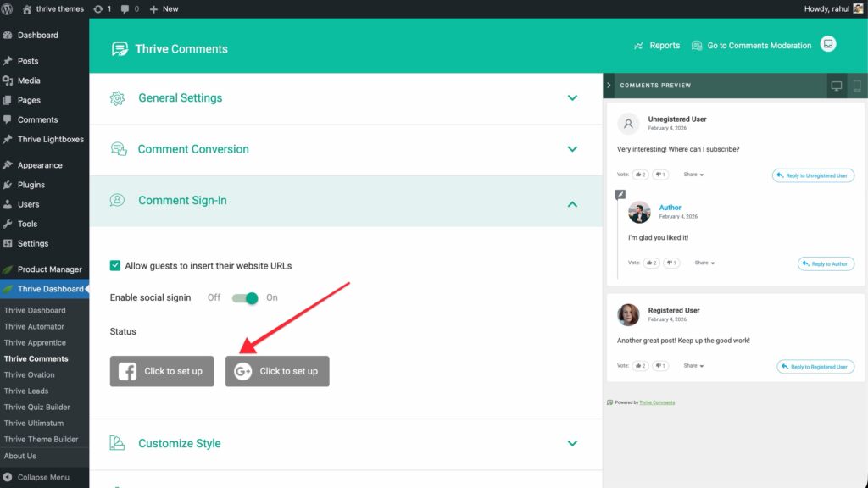
Task: Click thumbs-down vote on Author comment
Action: pos(672,263)
